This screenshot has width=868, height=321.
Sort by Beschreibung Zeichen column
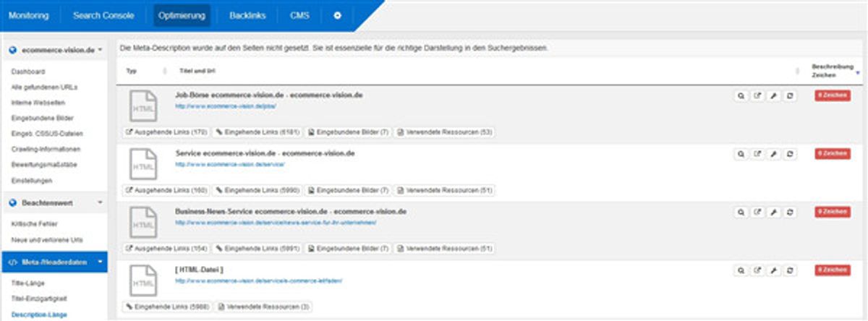click(x=833, y=70)
